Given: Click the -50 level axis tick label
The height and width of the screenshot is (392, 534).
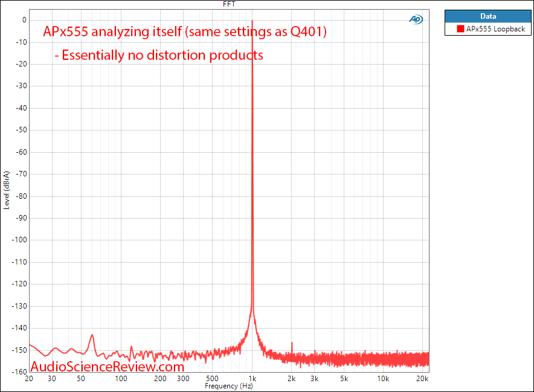Looking at the screenshot, I should point(21,130).
